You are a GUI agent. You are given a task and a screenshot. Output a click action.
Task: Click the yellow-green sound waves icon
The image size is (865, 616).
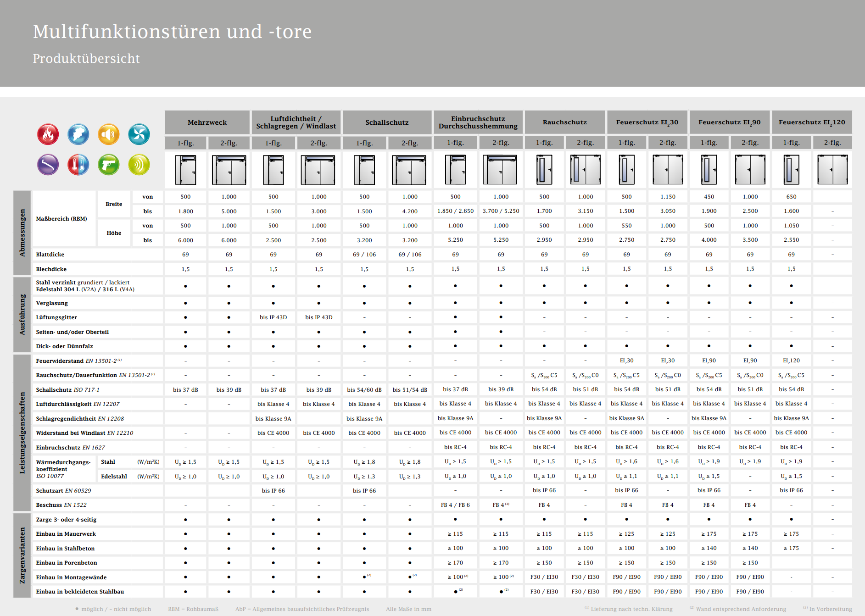[x=139, y=165]
